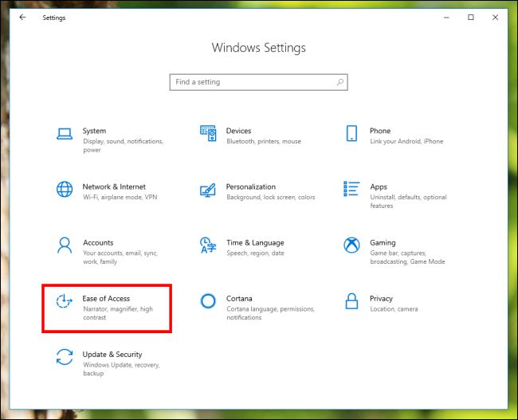Image resolution: width=518 pixels, height=420 pixels.
Task: Open the System laptop icon
Action: tap(65, 134)
